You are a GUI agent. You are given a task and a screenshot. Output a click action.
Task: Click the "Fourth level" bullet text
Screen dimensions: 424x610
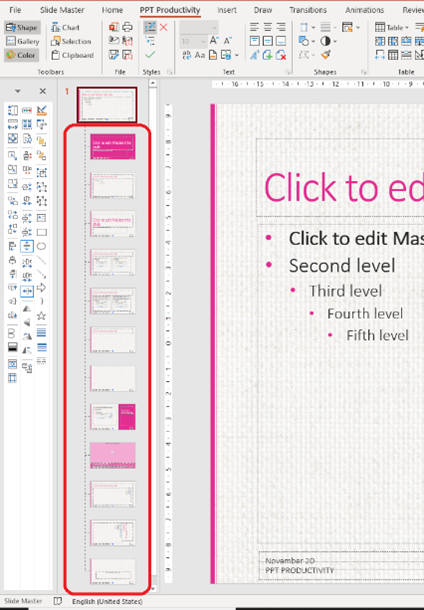coord(365,314)
